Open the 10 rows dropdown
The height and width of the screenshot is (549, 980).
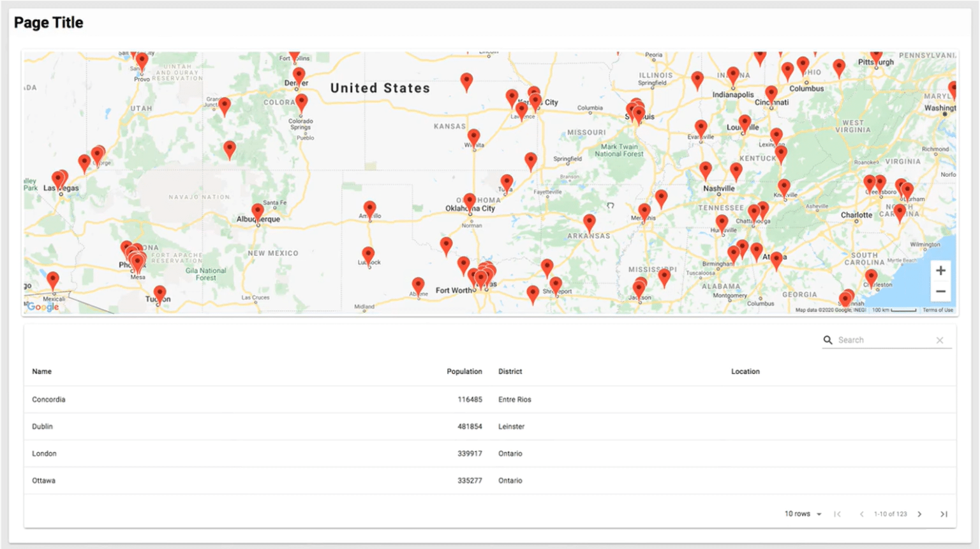[x=803, y=514]
